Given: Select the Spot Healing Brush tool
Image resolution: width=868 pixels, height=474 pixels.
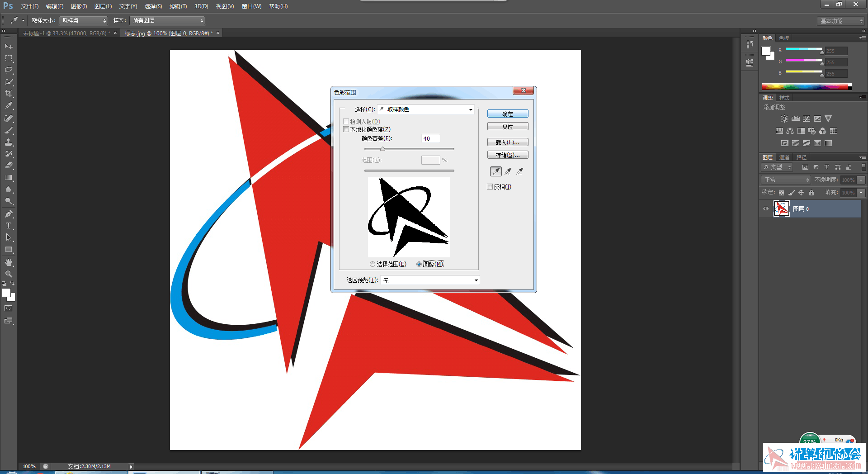Looking at the screenshot, I should click(x=8, y=118).
